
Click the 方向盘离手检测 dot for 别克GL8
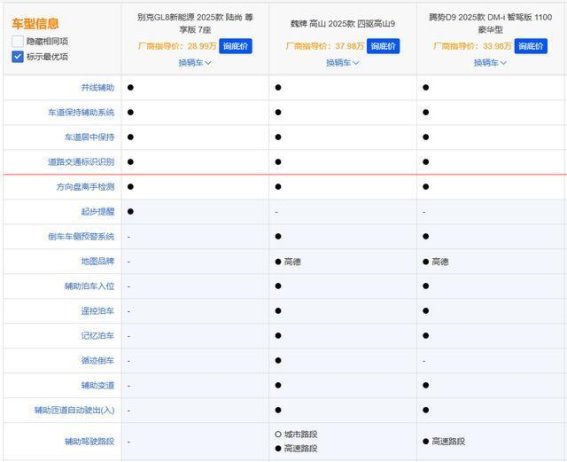click(131, 187)
